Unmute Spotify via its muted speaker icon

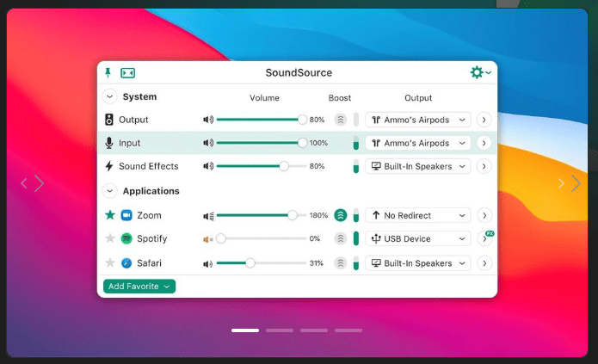[208, 239]
